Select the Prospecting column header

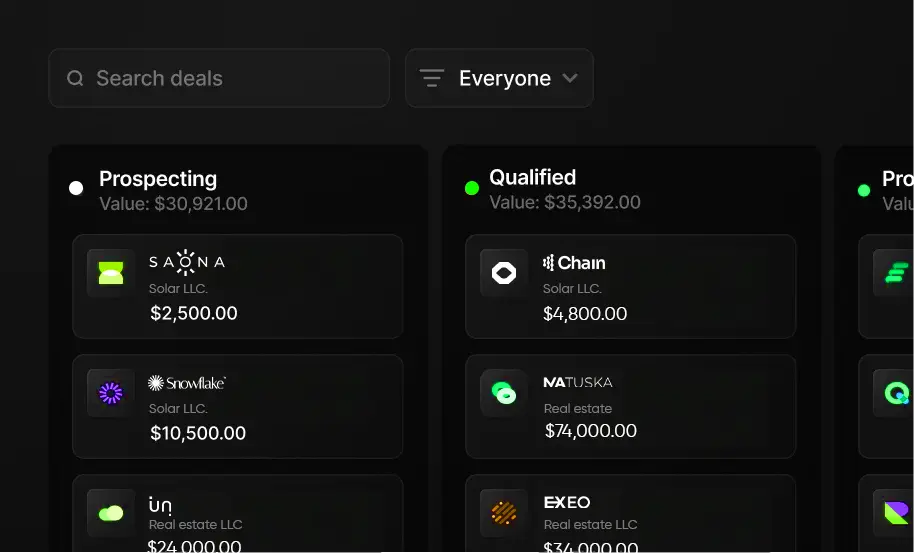coord(158,179)
